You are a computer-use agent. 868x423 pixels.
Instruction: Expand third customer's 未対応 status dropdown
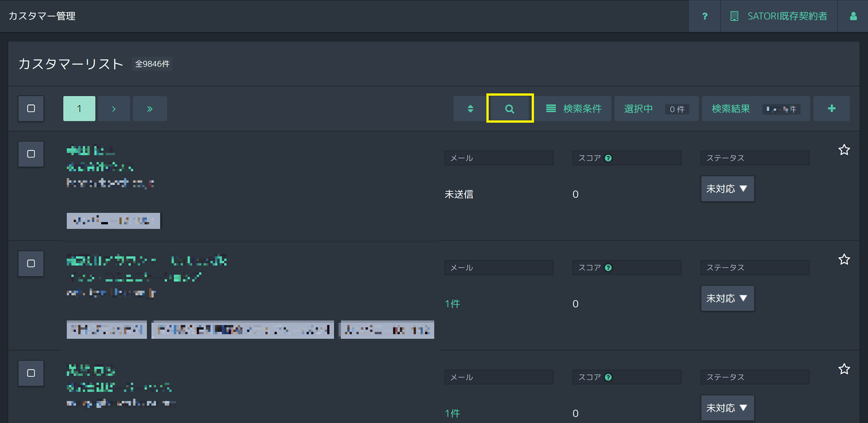click(727, 408)
